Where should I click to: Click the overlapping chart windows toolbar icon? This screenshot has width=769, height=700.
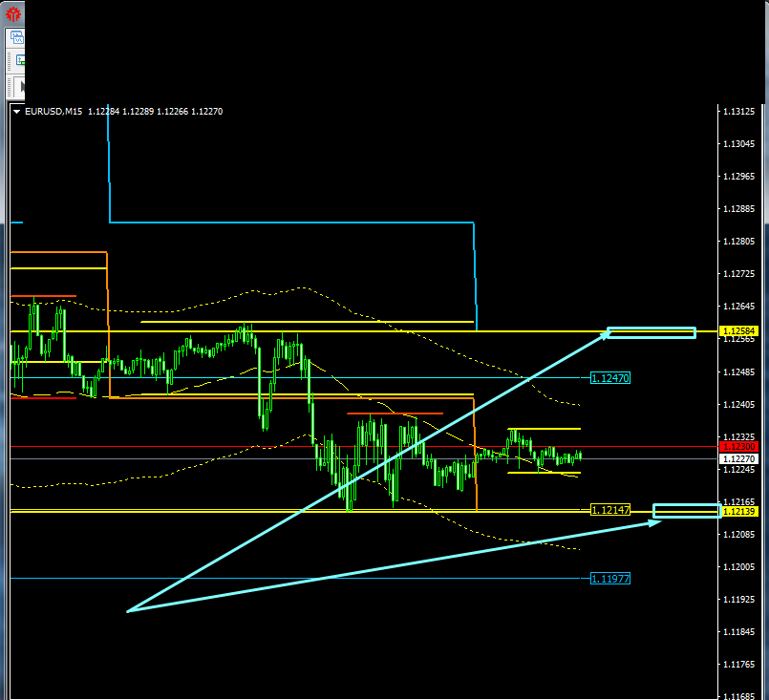(x=17, y=38)
